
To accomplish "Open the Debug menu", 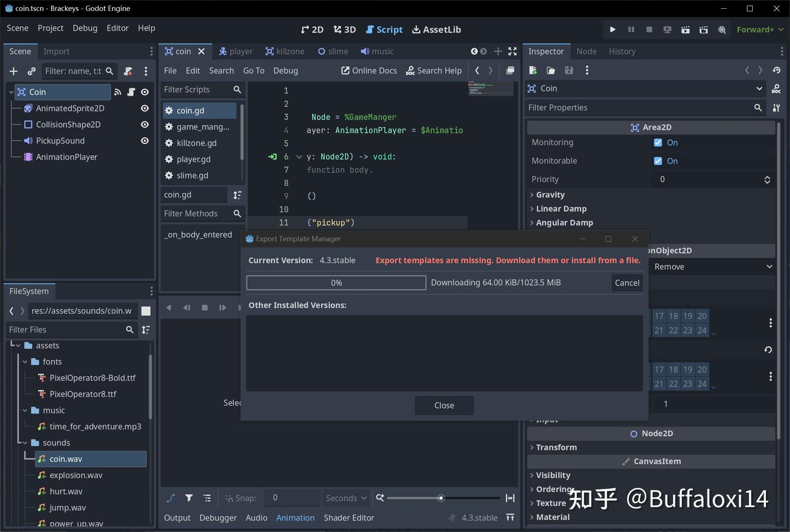I will point(85,28).
